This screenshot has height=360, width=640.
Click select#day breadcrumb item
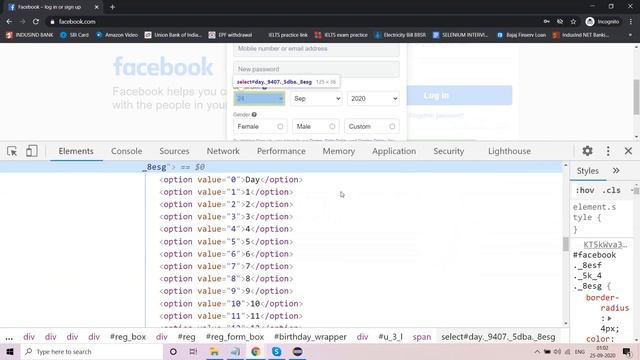pos(498,337)
